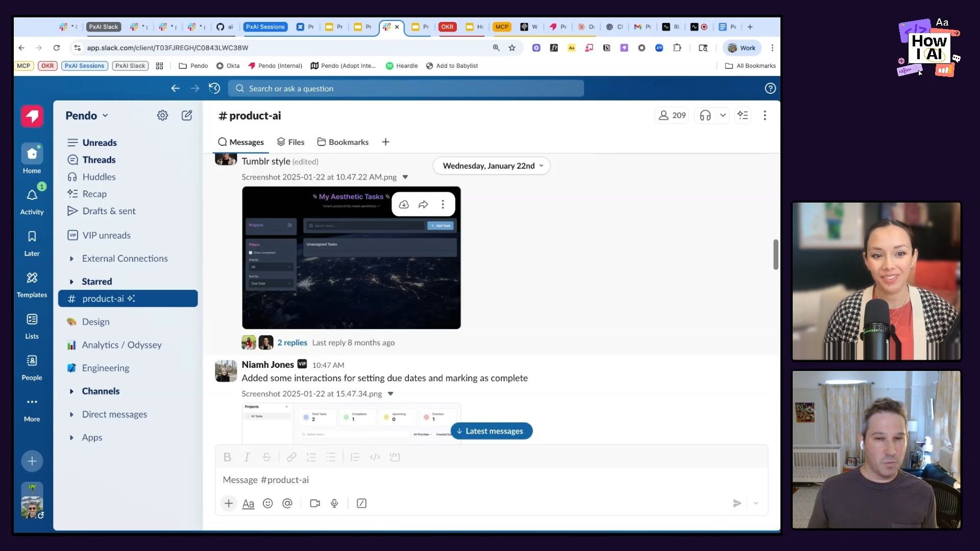Insert code block in composer
Screen dimensions: 980x551
coord(395,457)
